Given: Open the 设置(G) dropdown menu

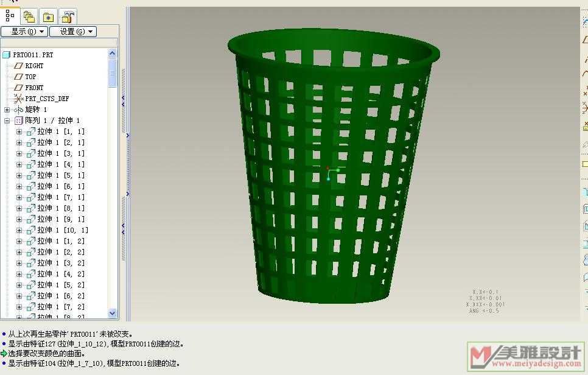Looking at the screenshot, I should point(73,32).
